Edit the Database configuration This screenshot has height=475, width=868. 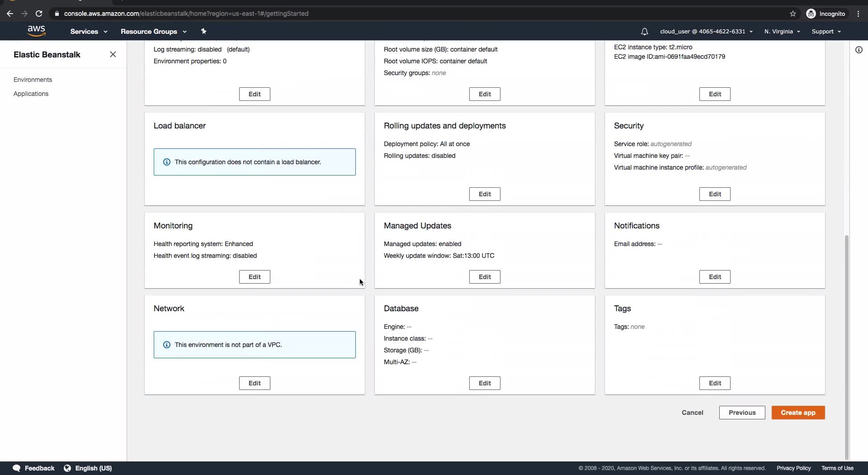pyautogui.click(x=485, y=383)
